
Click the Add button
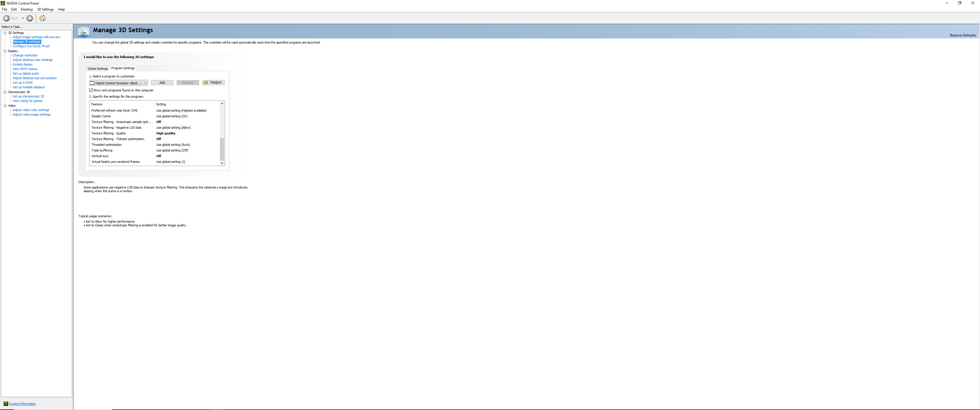point(162,83)
